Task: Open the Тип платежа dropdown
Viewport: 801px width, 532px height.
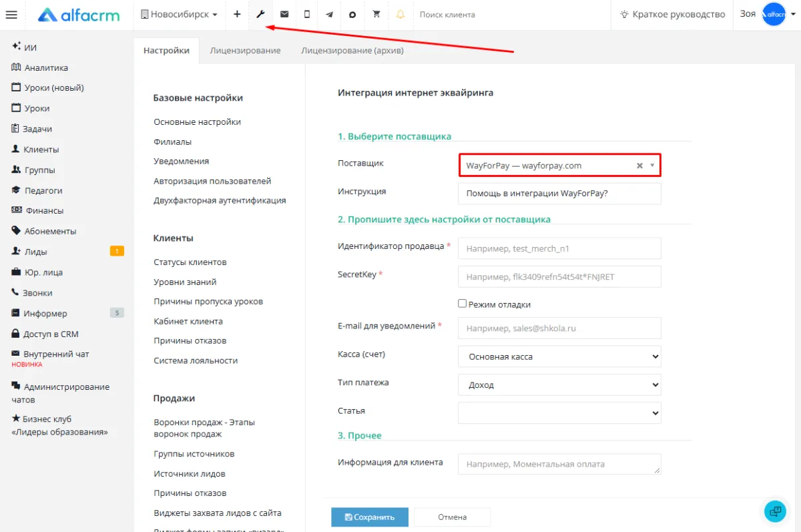Action: tap(559, 384)
